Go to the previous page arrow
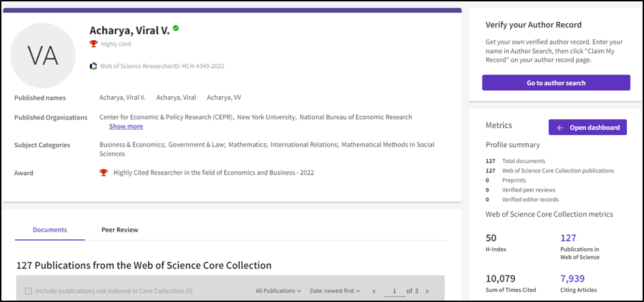 (373, 291)
